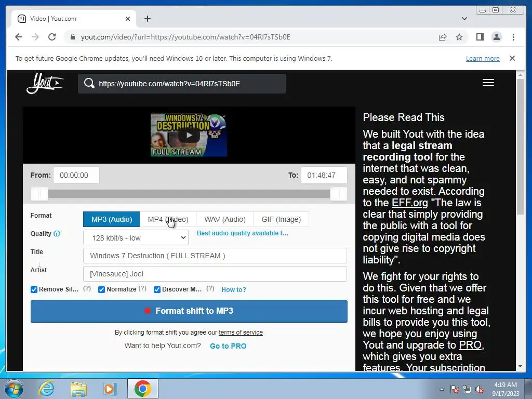The width and height of the screenshot is (532, 399).
Task: Click the help mark beside Discover Metadata
Action: [210, 289]
